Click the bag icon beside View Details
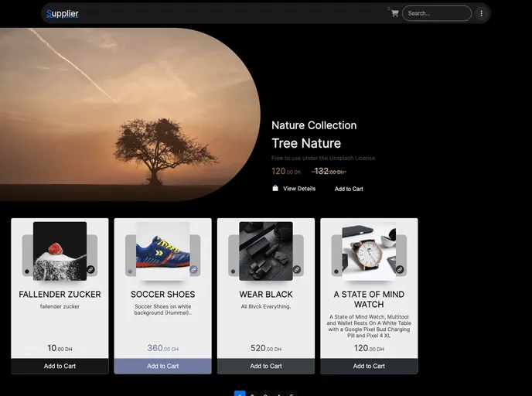 tap(275, 188)
